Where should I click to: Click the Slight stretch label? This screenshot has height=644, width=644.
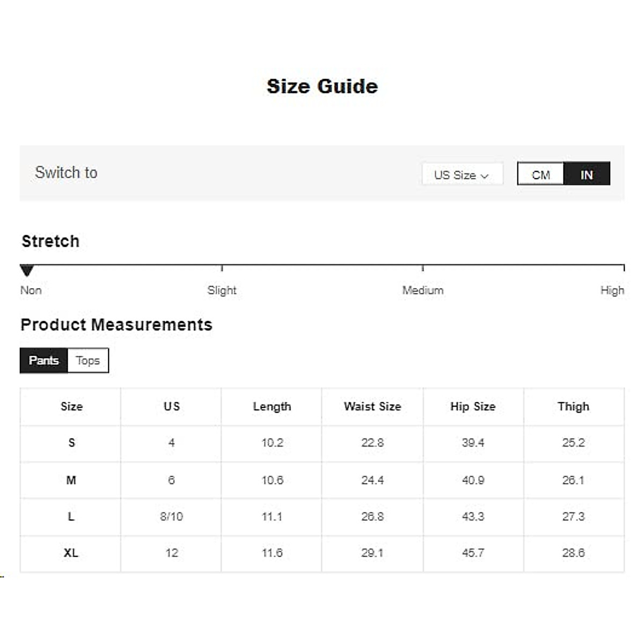coord(222,290)
